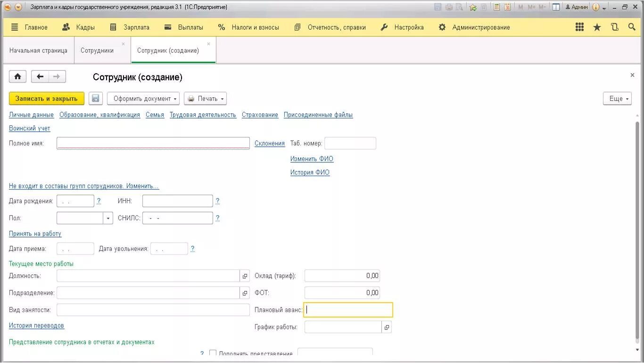The image size is (644, 363).
Task: Click greyed save icon in title bar
Action: tap(438, 7)
